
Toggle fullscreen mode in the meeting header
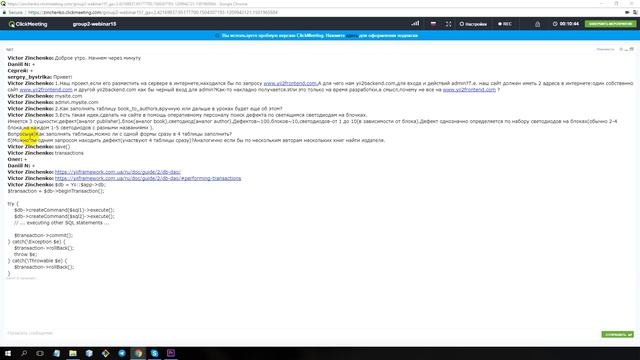448,24
